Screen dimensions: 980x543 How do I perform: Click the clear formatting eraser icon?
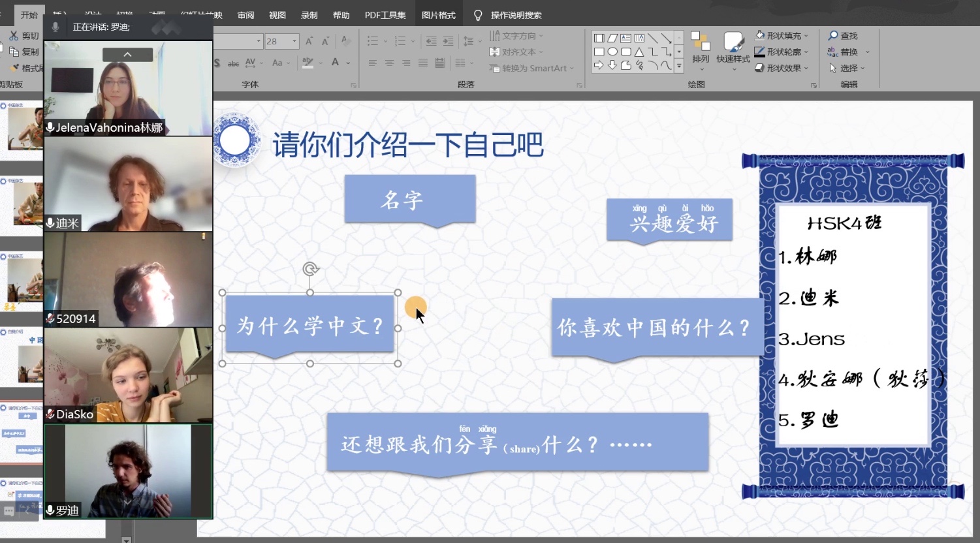345,41
